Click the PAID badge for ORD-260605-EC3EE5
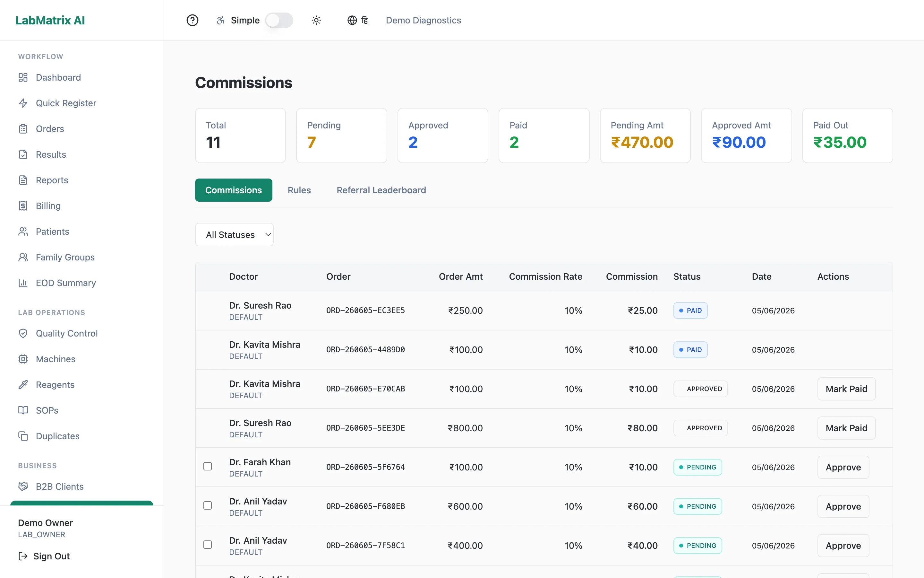The width and height of the screenshot is (924, 578). coord(690,311)
